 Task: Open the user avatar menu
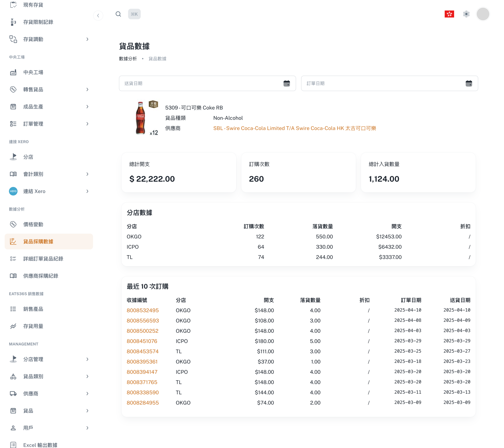[483, 14]
